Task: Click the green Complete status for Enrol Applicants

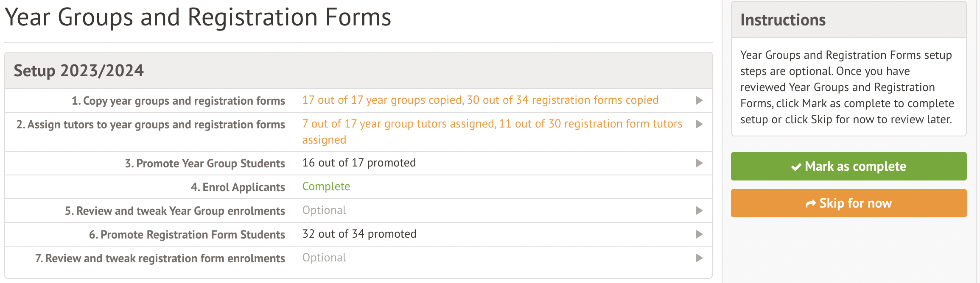Action: tap(326, 187)
